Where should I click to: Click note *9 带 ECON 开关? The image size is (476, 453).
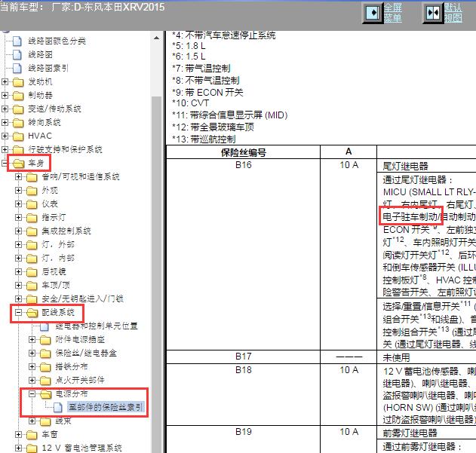pos(207,92)
